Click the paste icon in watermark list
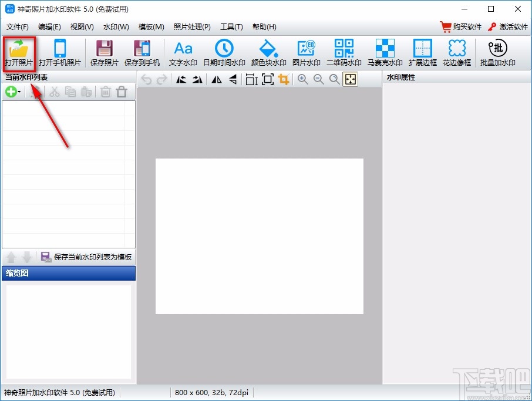Screen dimensions: 532x401 [x=86, y=92]
